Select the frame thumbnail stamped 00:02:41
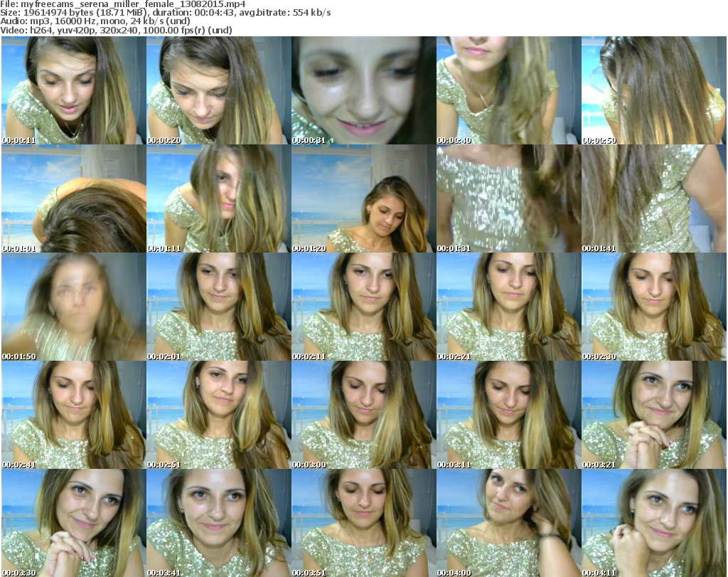Image resolution: width=728 pixels, height=577 pixels. 74,415
